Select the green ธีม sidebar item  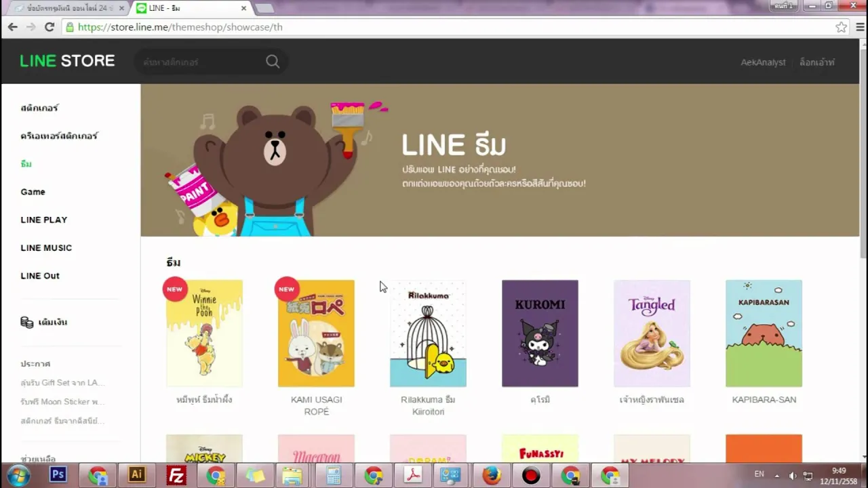pyautogui.click(x=26, y=163)
